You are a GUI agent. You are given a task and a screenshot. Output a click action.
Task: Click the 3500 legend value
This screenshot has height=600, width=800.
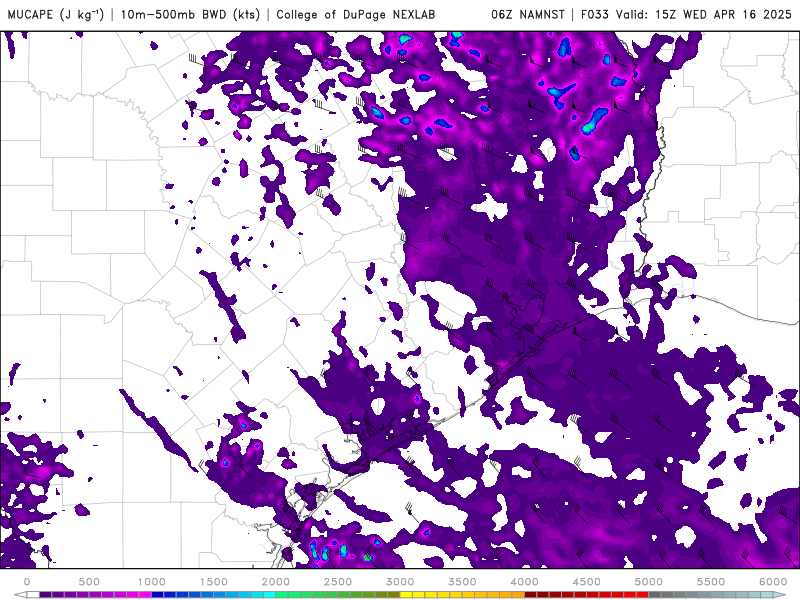coord(462,582)
